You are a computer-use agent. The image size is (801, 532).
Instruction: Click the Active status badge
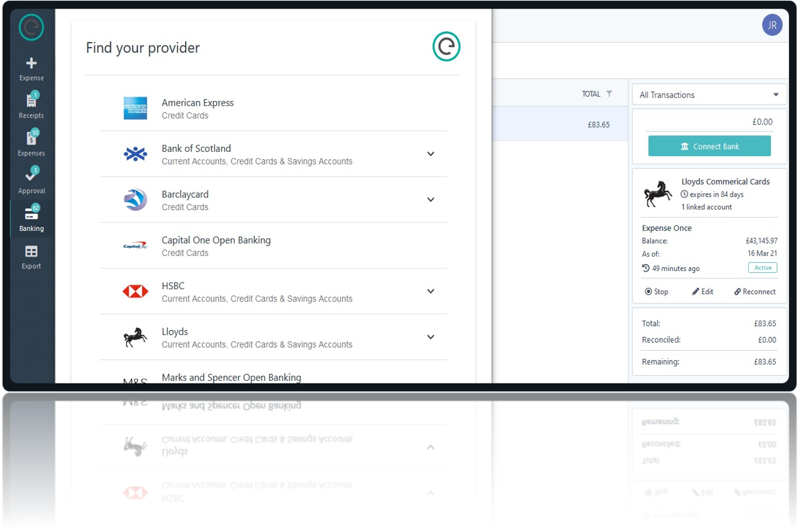point(763,268)
